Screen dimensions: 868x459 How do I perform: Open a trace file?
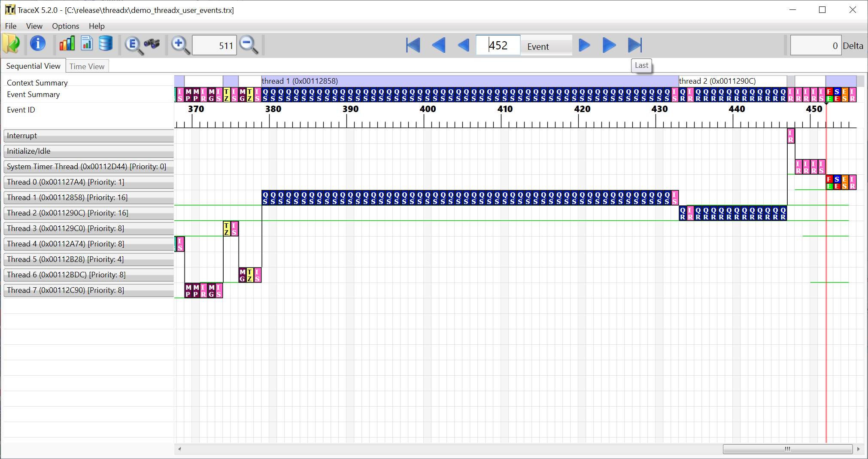(x=12, y=45)
